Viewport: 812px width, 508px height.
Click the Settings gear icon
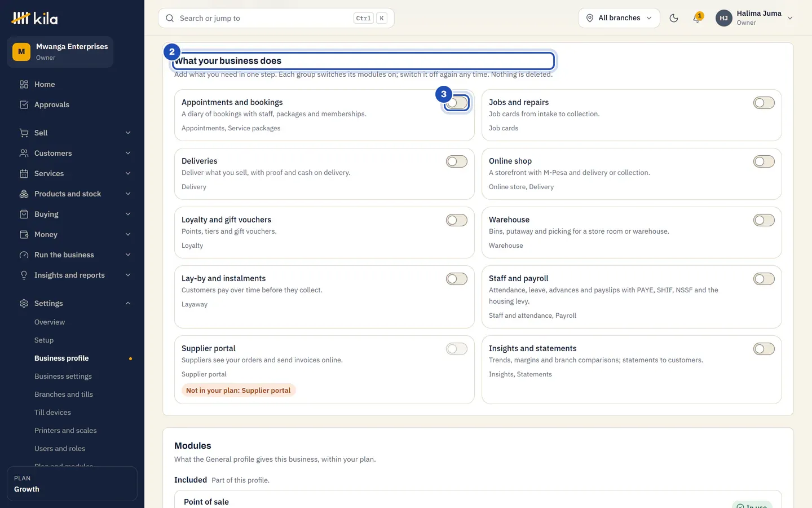(x=24, y=303)
